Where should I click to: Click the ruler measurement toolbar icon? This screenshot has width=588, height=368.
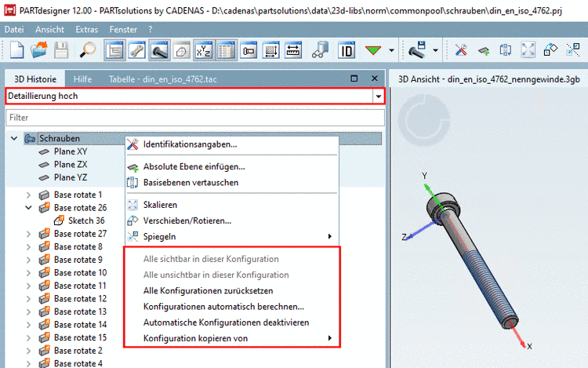pos(293,50)
